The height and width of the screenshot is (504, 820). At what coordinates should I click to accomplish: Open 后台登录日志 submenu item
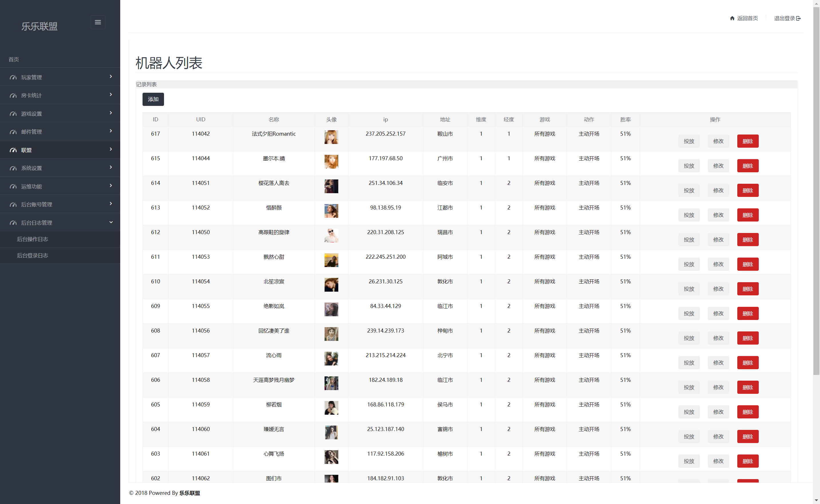(32, 255)
